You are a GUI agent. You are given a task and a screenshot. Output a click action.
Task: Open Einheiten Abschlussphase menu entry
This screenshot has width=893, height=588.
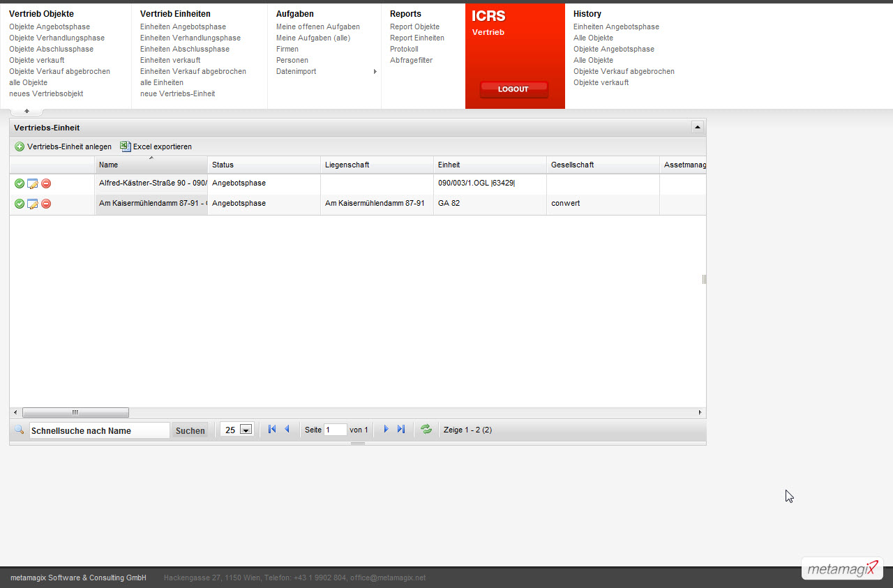pos(185,49)
